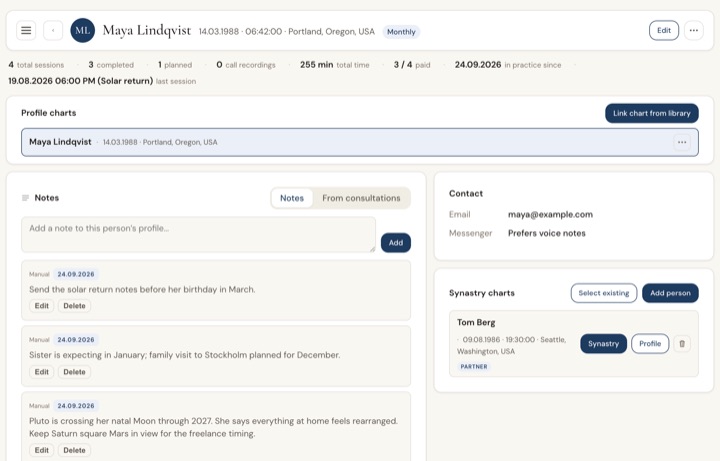Click the Tom Berg name

pyautogui.click(x=476, y=322)
